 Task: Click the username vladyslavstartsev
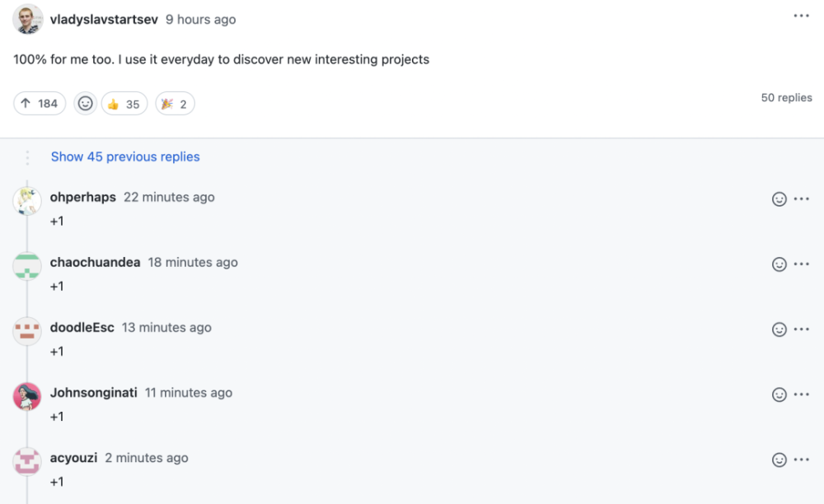coord(103,19)
